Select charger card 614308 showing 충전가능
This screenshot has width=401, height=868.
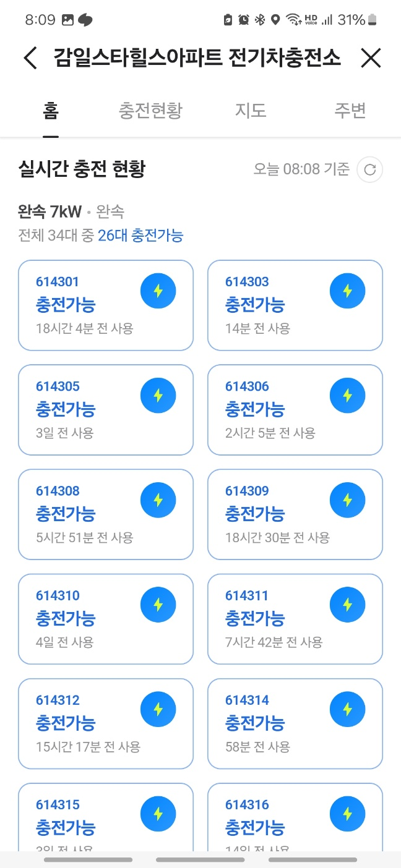(105, 514)
